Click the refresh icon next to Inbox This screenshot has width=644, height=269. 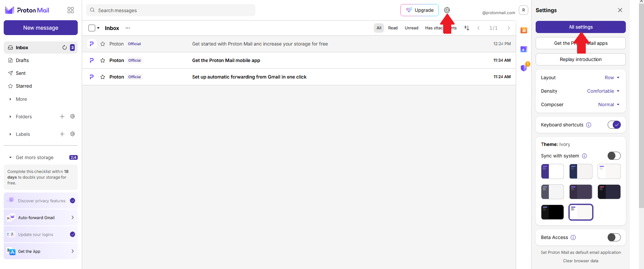click(x=65, y=48)
